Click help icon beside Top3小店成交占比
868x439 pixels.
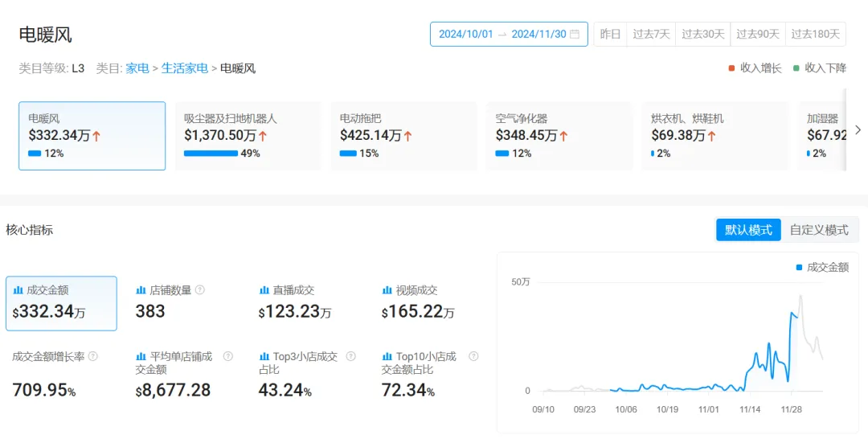tap(350, 356)
